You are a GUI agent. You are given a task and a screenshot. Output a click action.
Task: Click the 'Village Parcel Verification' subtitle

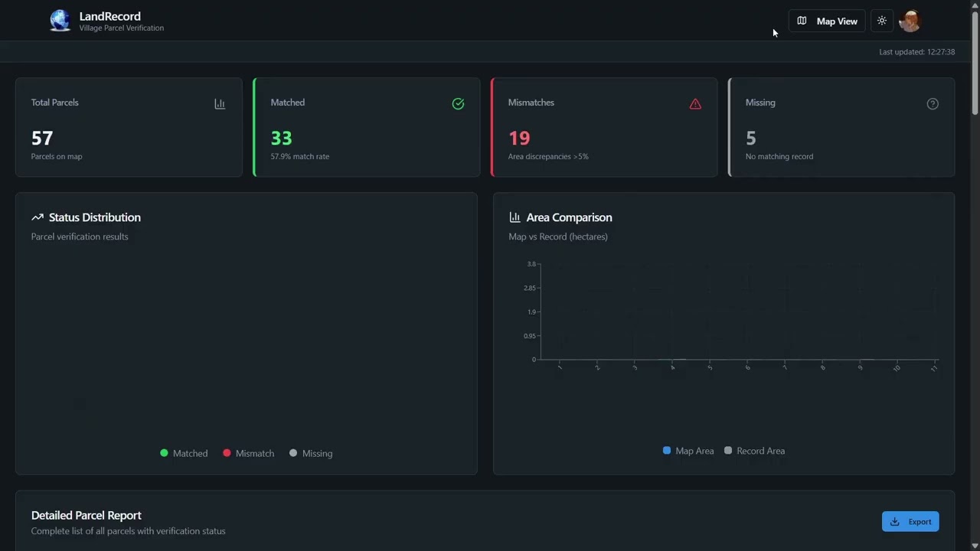122,28
